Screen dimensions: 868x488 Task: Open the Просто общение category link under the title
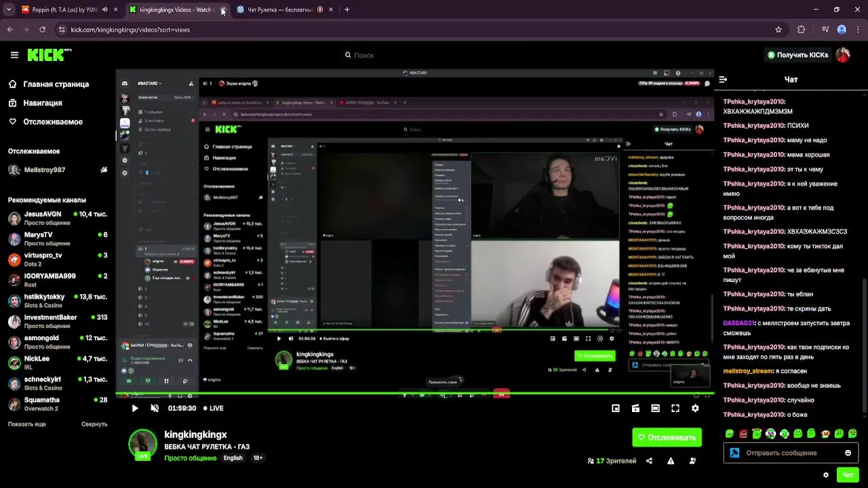[190, 458]
